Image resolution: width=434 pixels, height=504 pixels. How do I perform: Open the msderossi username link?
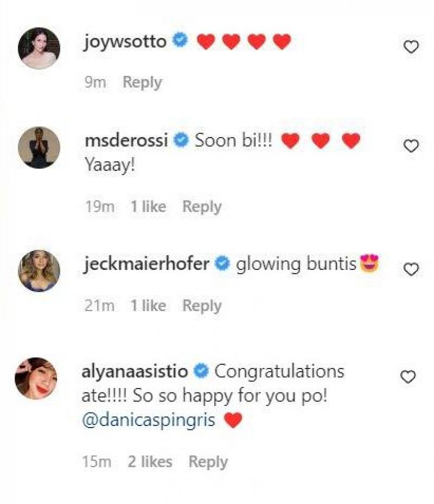tap(126, 141)
